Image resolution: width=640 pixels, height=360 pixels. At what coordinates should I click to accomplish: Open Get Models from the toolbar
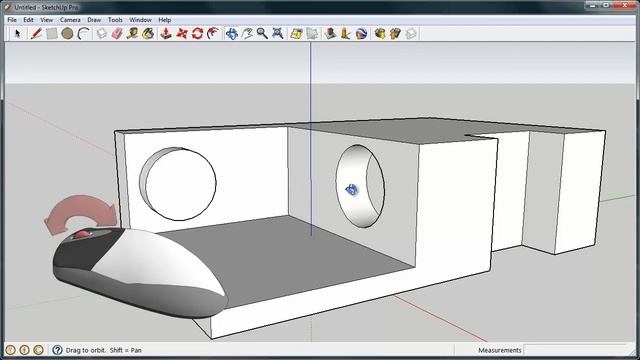click(x=380, y=33)
